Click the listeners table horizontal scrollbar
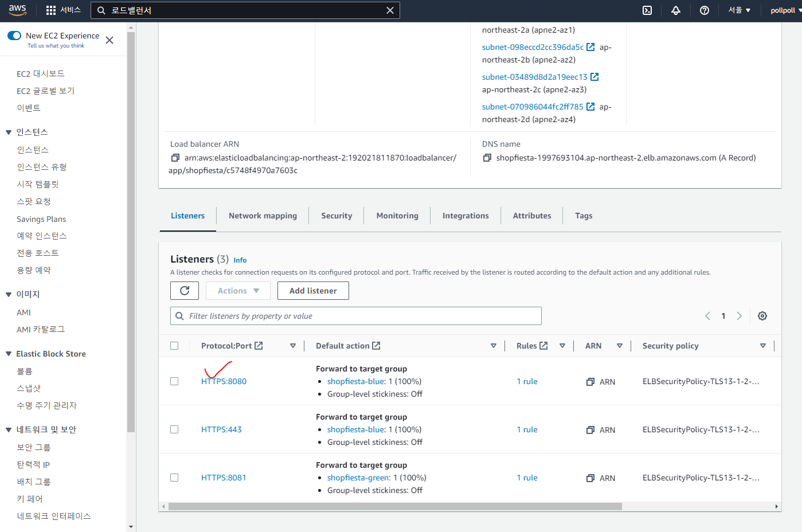The image size is (802, 532). click(x=395, y=507)
